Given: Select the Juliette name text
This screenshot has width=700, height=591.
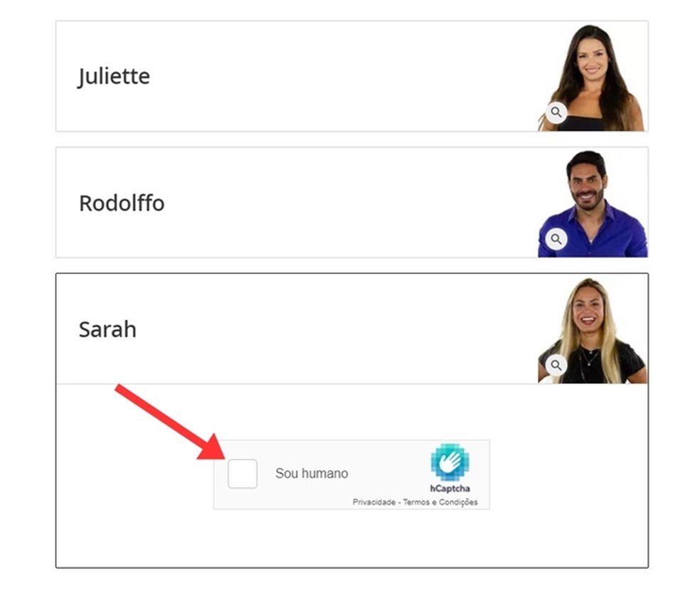Looking at the screenshot, I should tap(114, 76).
